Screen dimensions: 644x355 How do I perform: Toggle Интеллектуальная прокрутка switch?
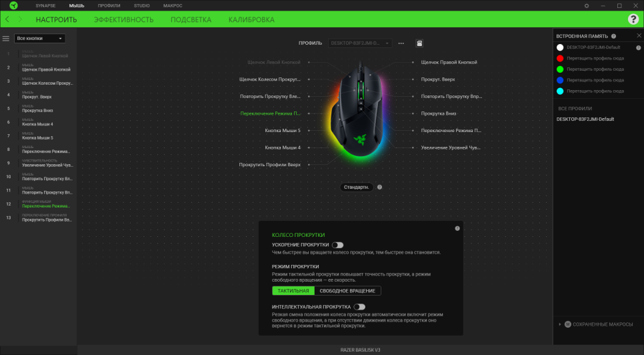click(359, 307)
